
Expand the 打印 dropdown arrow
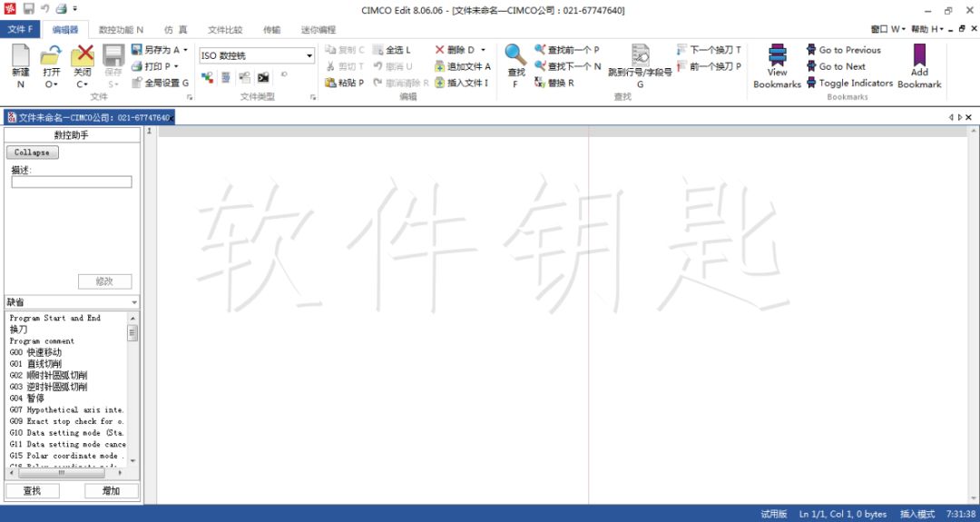(176, 66)
